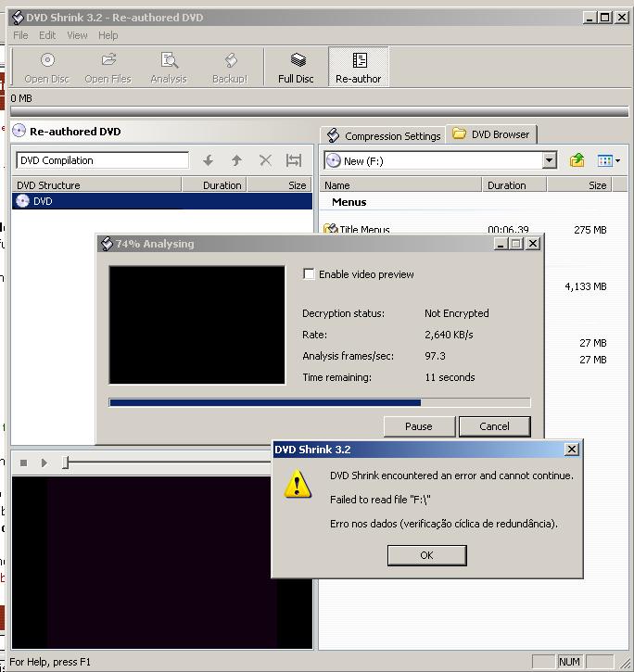This screenshot has width=634, height=672.
Task: Click the DVD Shrink main window title icon
Action: click(x=18, y=17)
